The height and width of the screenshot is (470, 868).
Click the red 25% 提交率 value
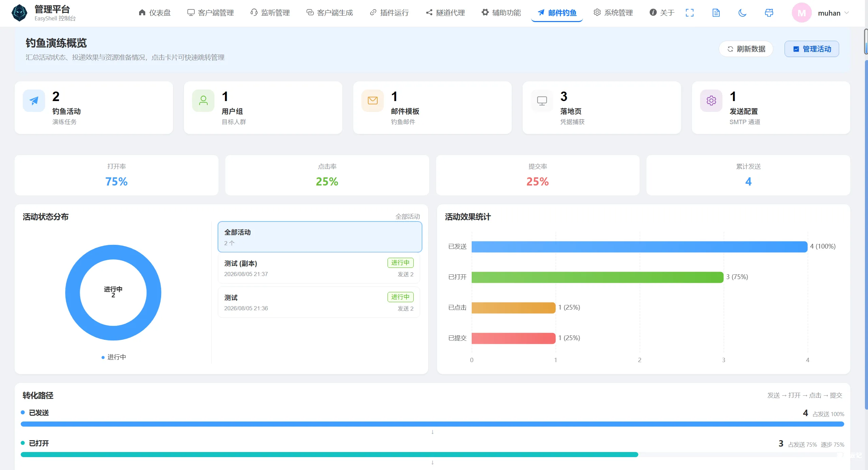(x=537, y=181)
